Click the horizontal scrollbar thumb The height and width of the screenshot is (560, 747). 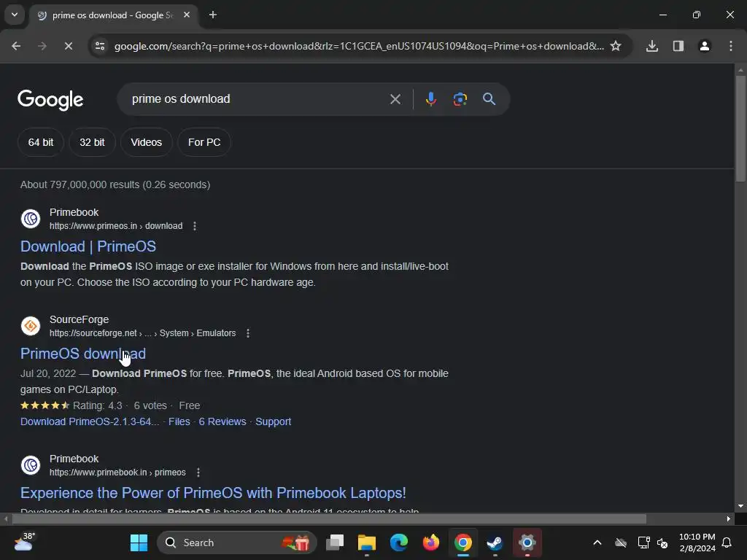coord(329,519)
